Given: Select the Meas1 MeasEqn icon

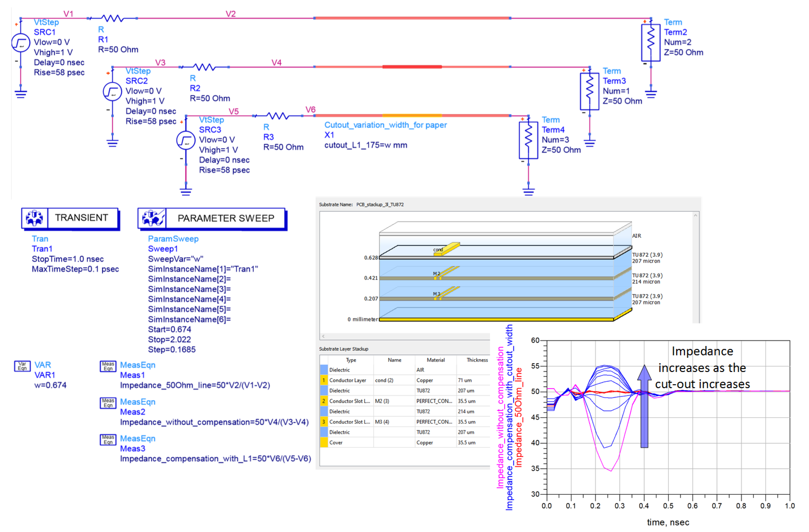Looking at the screenshot, I should (x=108, y=366).
